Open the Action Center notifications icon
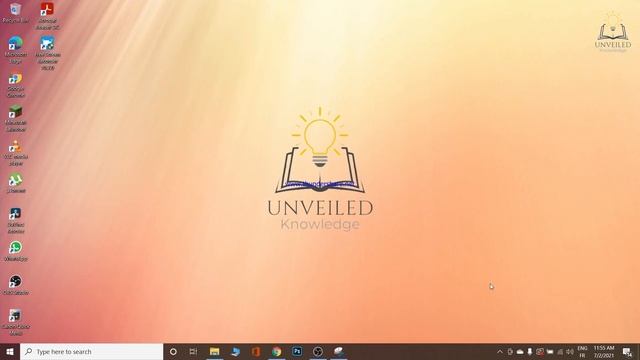 [x=627, y=351]
